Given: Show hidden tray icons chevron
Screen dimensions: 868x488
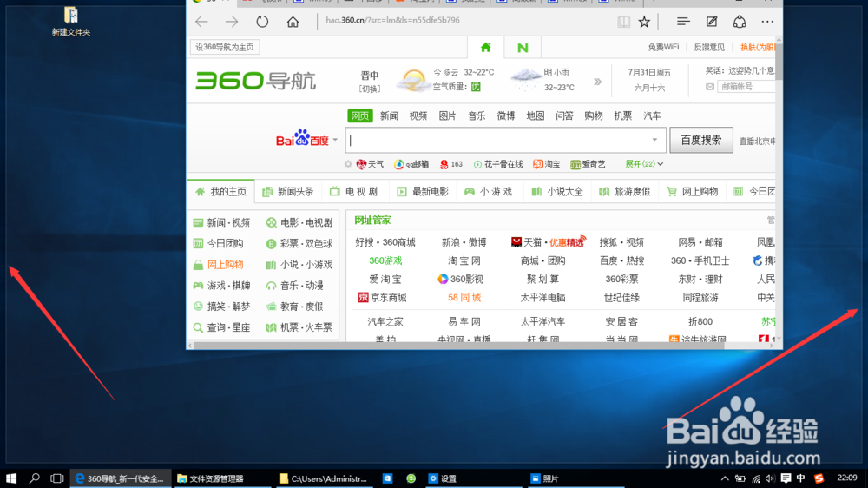Looking at the screenshot, I should pyautogui.click(x=724, y=478).
